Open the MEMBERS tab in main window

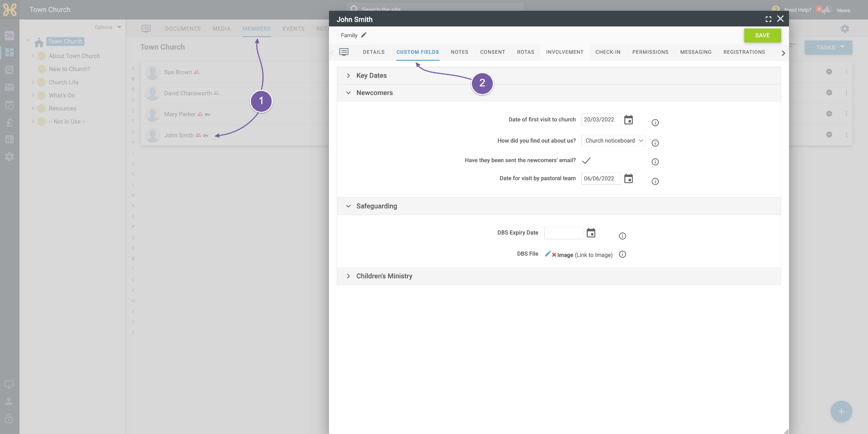coord(256,29)
